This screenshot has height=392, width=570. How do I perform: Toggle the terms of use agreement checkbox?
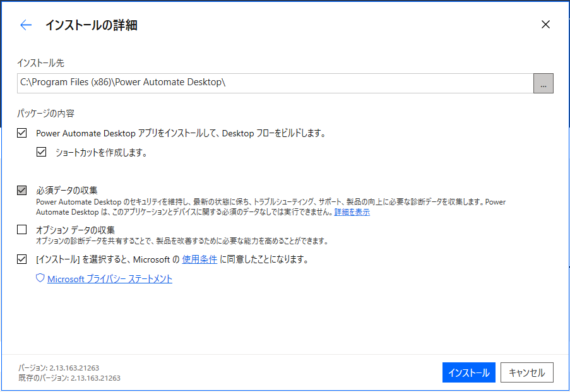[22, 259]
